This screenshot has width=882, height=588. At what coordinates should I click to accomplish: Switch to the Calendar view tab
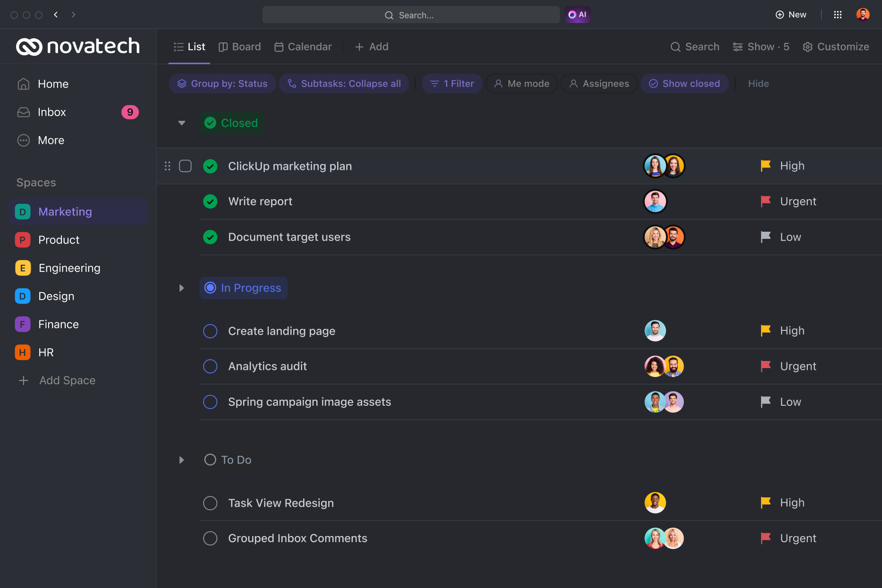coord(302,47)
